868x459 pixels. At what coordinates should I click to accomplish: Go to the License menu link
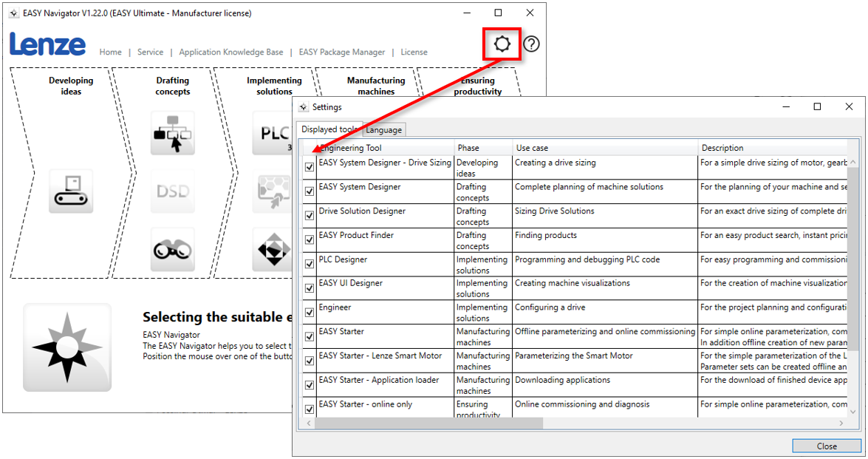[414, 52]
